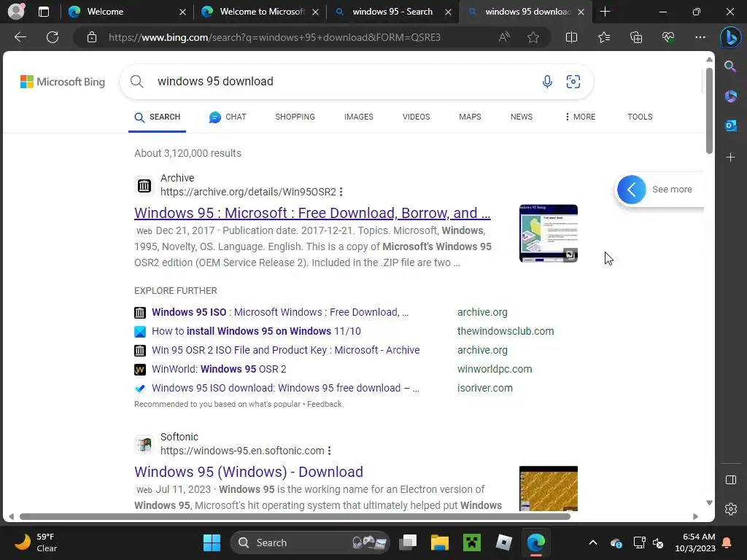747x560 pixels.
Task: Open Outlook icon in sidebar
Action: point(730,125)
